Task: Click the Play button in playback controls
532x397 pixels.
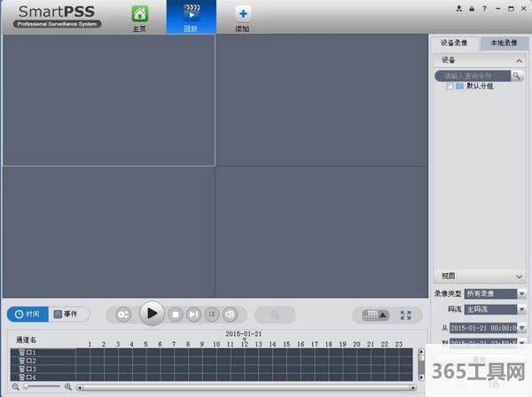Action: 152,314
